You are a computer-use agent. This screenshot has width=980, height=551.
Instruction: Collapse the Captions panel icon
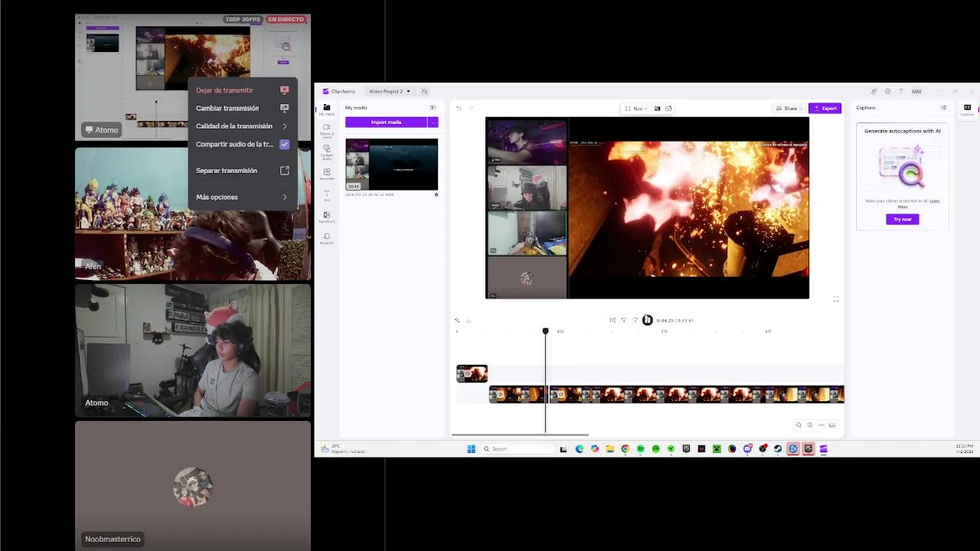[x=943, y=108]
